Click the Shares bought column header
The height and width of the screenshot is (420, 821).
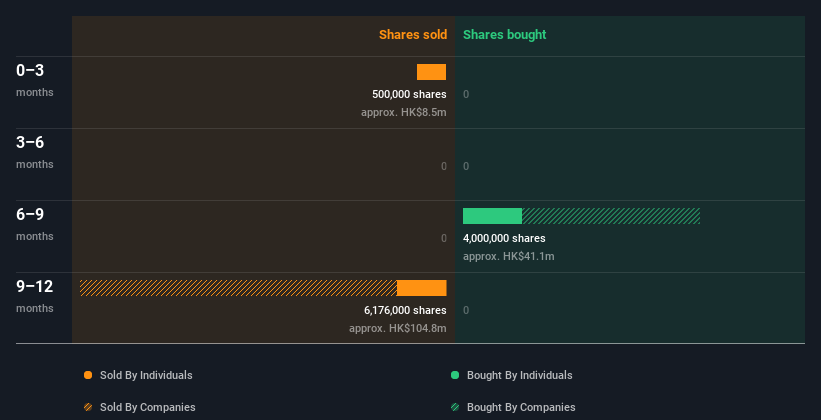[x=504, y=35]
